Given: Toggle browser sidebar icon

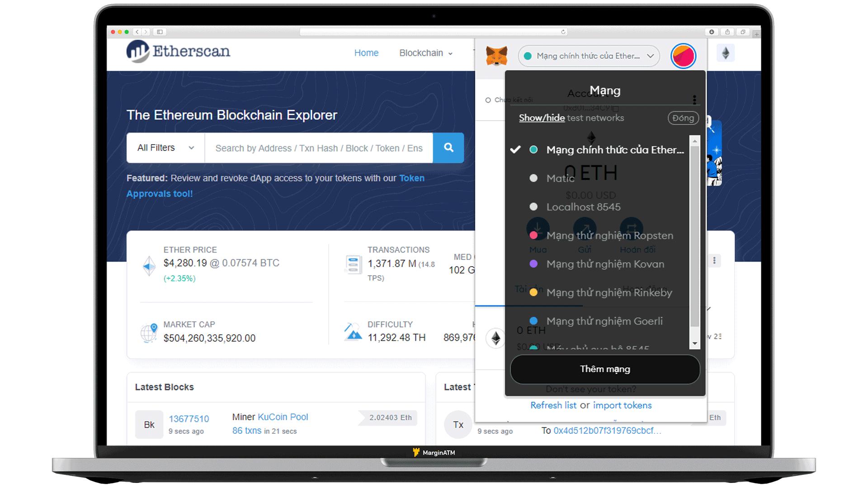Looking at the screenshot, I should [x=160, y=32].
